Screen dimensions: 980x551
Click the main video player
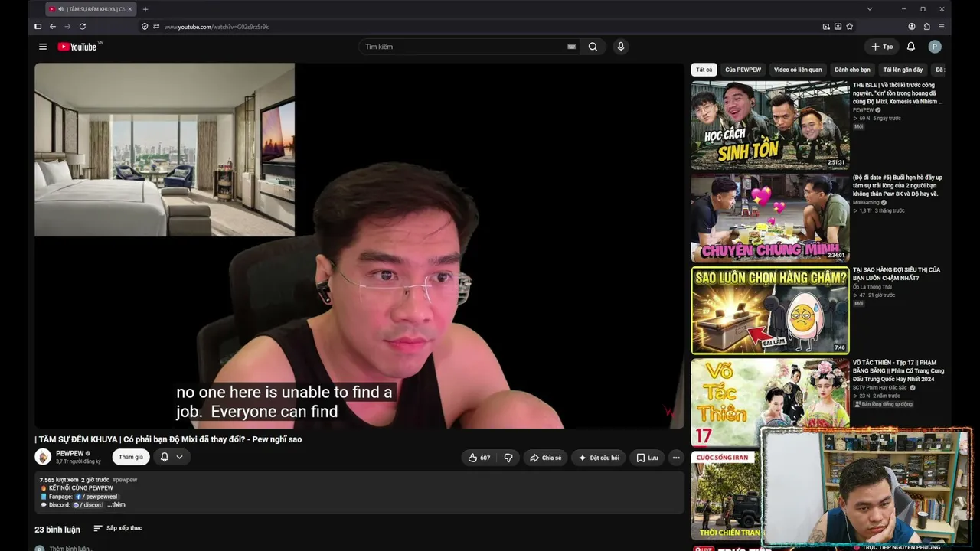(x=359, y=246)
